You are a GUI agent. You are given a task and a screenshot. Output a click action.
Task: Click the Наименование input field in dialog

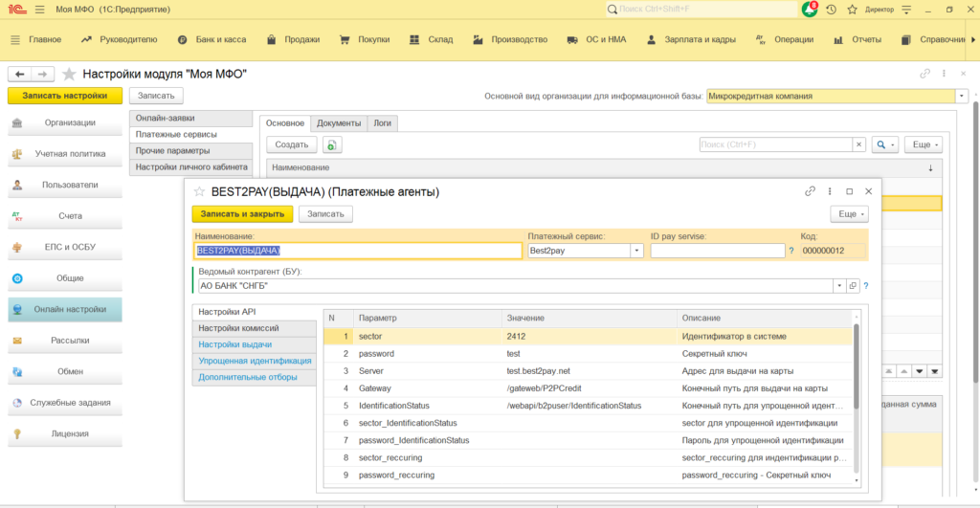(358, 251)
